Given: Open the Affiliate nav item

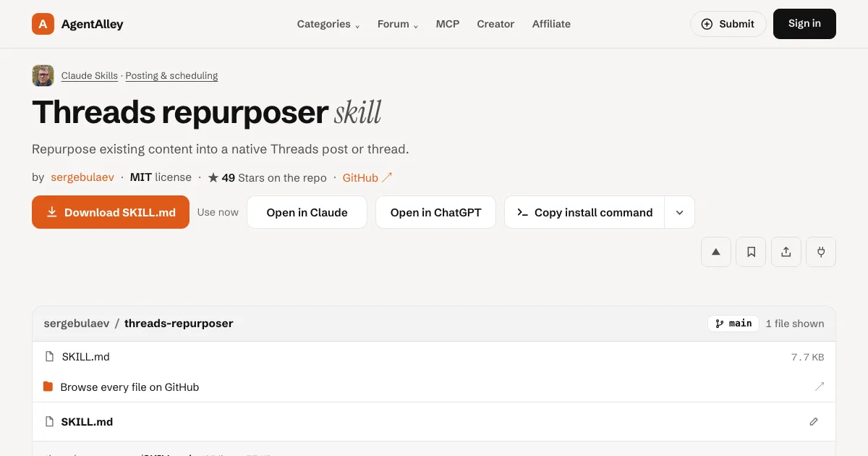Looking at the screenshot, I should coord(551,24).
